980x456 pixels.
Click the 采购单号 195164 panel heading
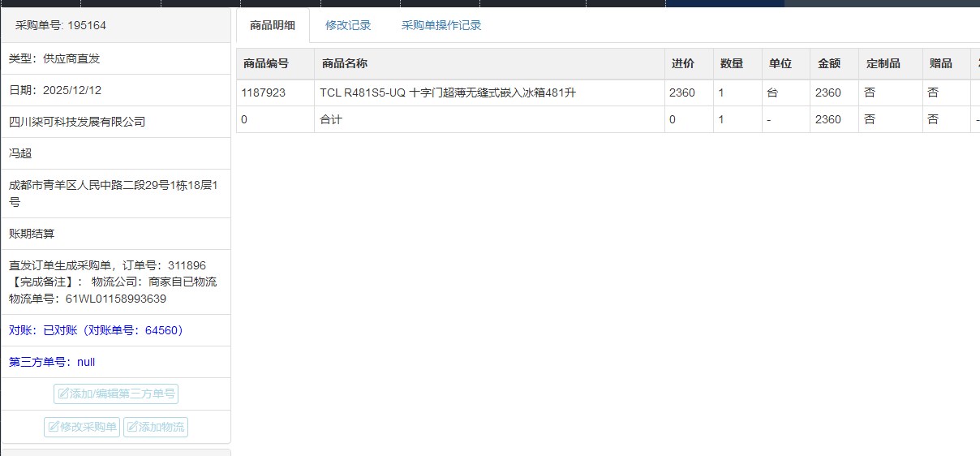[x=61, y=26]
